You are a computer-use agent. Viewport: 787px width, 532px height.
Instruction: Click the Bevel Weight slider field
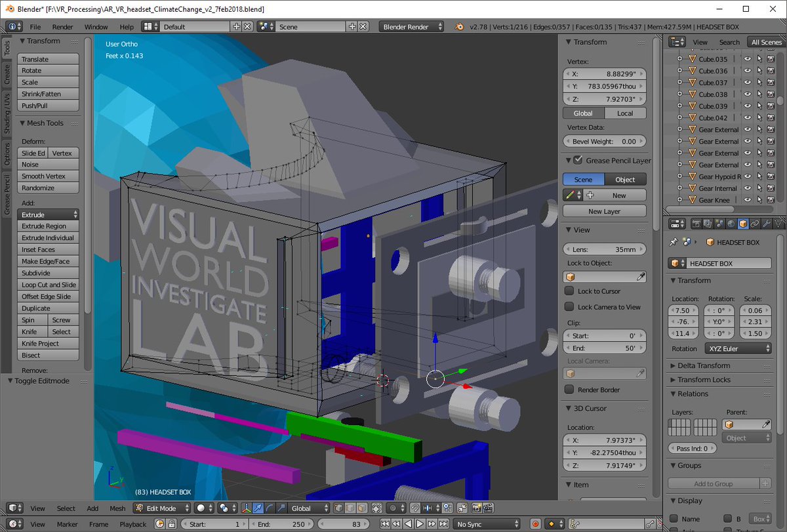pyautogui.click(x=604, y=141)
